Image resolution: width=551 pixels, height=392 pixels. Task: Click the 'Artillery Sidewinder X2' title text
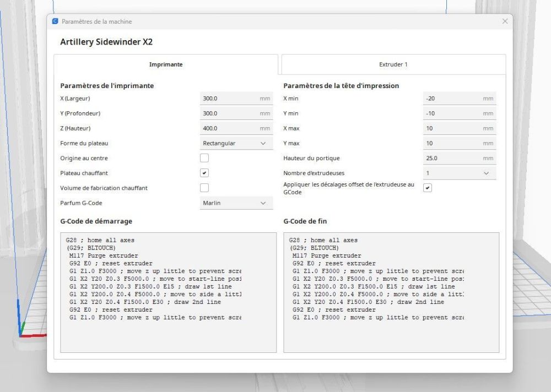pos(106,42)
